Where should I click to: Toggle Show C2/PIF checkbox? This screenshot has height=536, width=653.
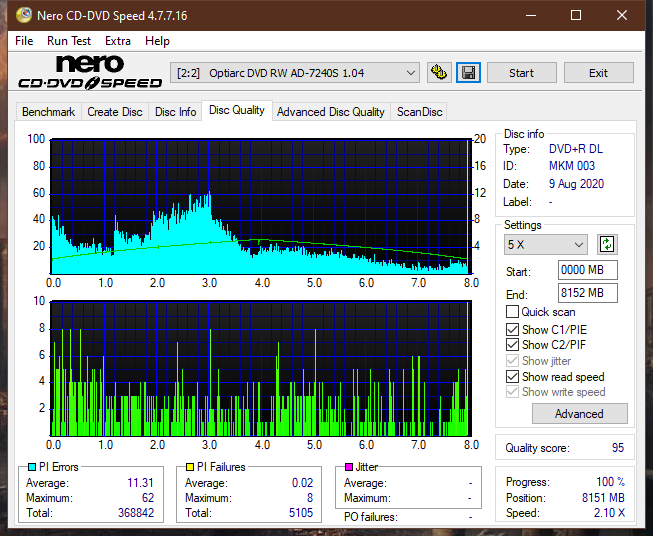(x=512, y=345)
